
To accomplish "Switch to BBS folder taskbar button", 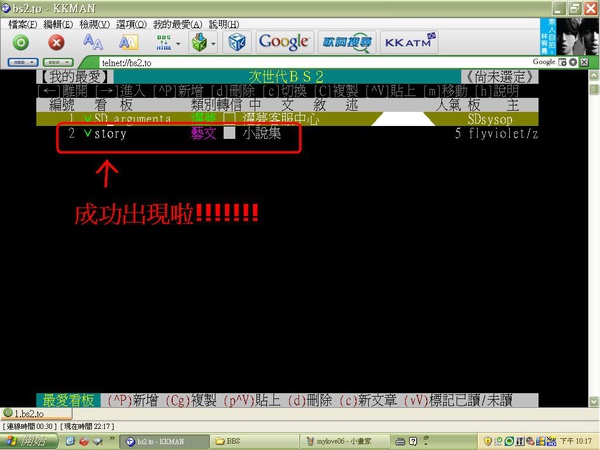I will 254,441.
